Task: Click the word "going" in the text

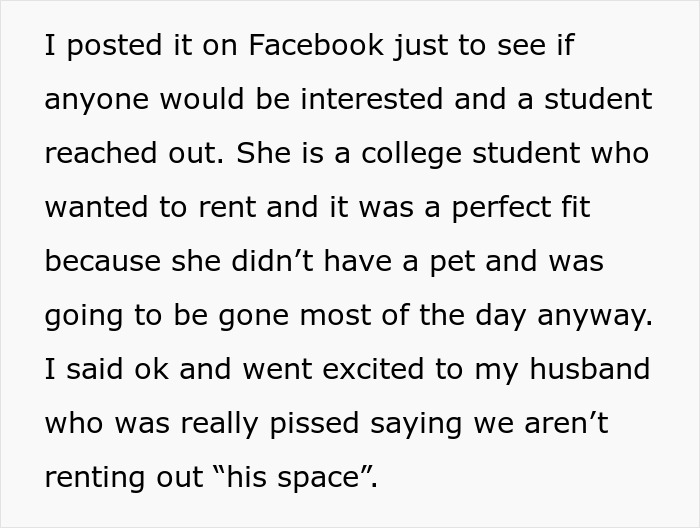Action: pyautogui.click(x=84, y=316)
